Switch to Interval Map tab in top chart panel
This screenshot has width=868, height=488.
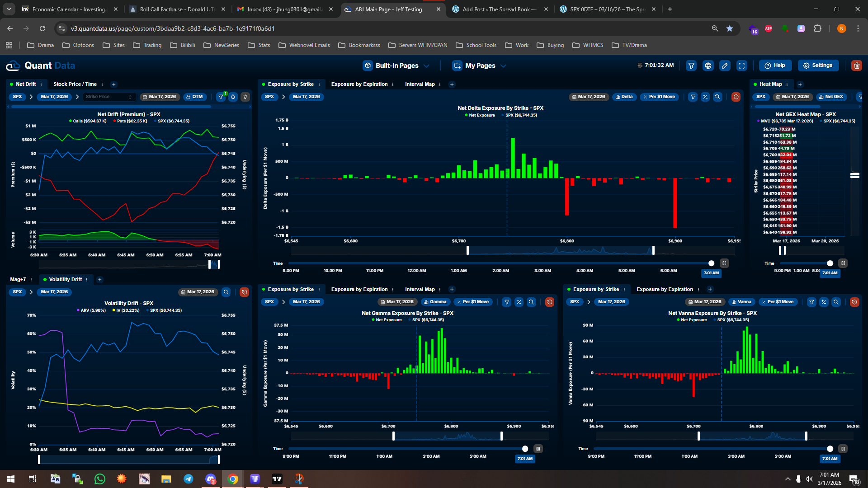420,84
